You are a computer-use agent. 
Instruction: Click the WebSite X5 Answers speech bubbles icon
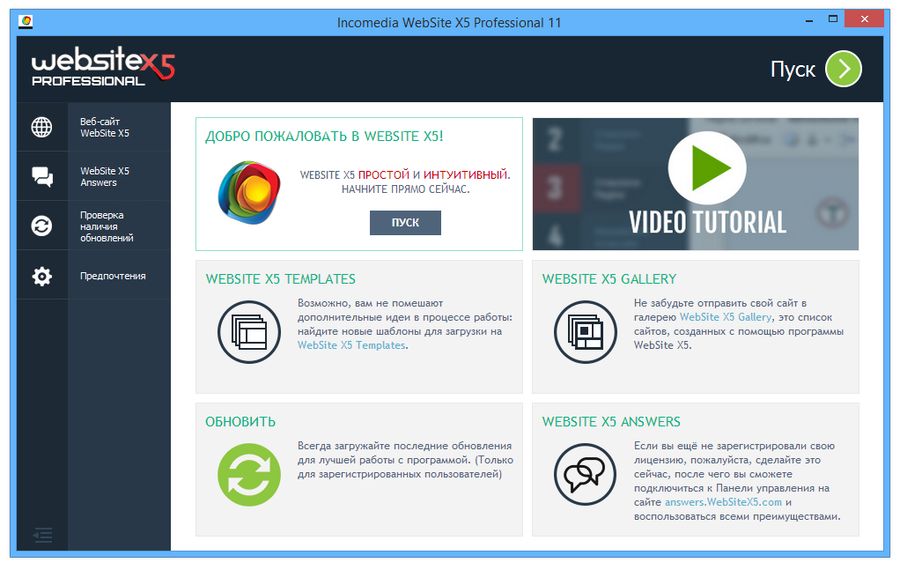tap(585, 474)
